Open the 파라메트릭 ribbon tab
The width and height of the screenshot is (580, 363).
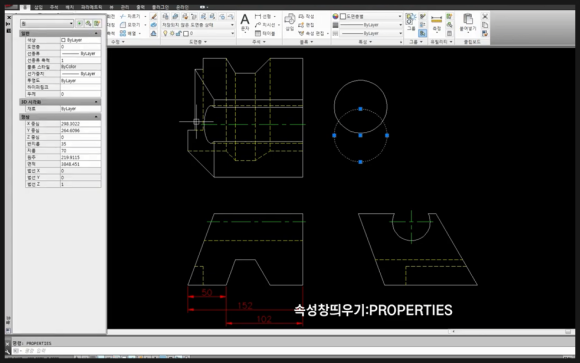(x=91, y=7)
